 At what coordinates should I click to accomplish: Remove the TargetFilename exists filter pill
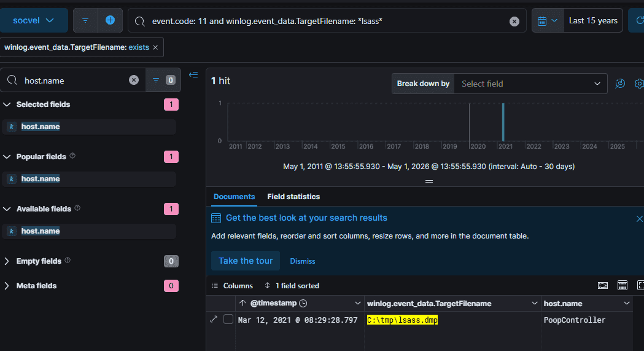[x=155, y=47]
